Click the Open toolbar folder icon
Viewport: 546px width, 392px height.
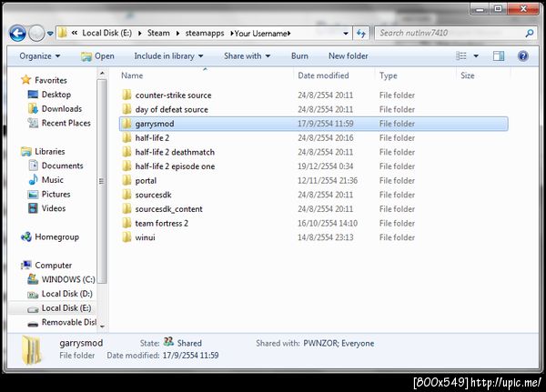tap(86, 56)
